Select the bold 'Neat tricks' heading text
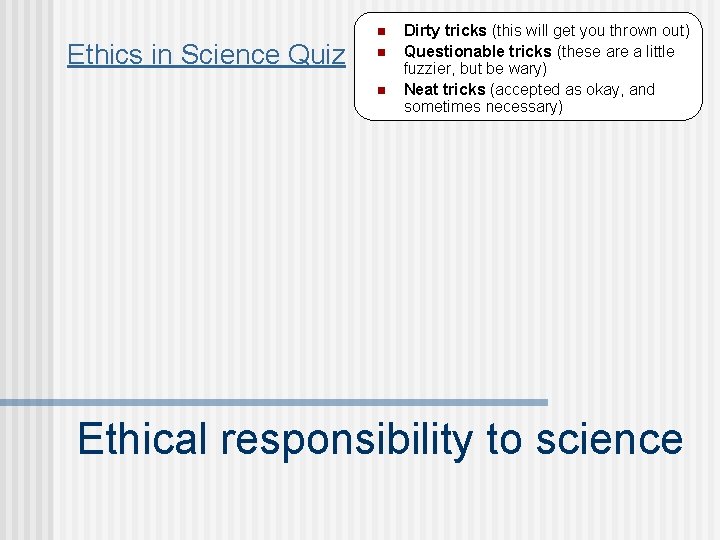This screenshot has width=720, height=540. click(x=444, y=89)
